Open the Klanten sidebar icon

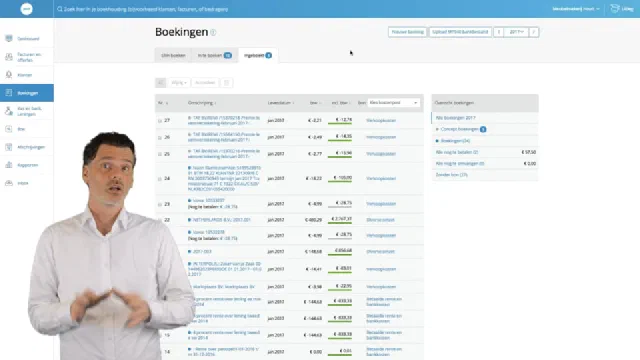[9, 75]
